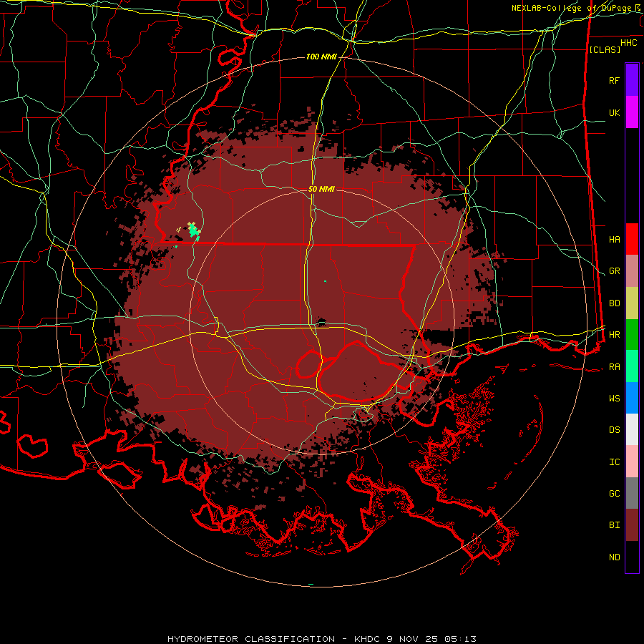Click the GR legend label
Image resolution: width=644 pixels, height=644 pixels.
coord(614,271)
